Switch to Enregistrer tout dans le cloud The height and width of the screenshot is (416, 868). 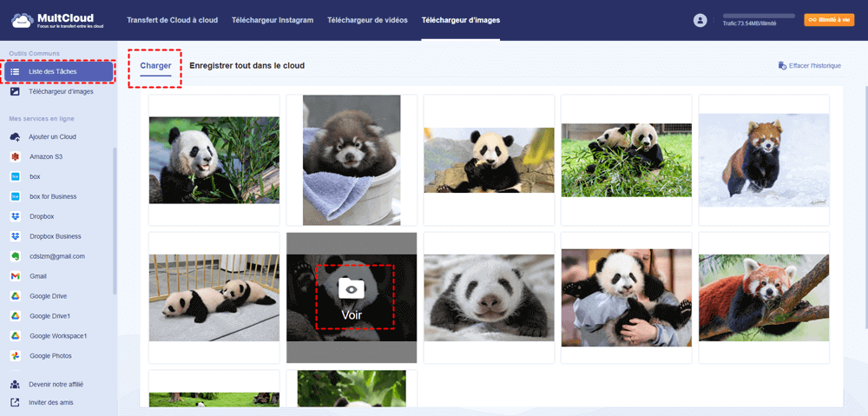[x=247, y=65]
